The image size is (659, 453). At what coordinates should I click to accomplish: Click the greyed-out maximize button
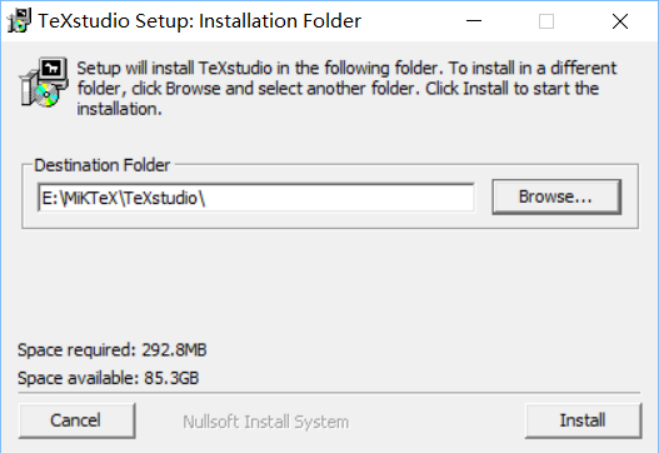(546, 21)
